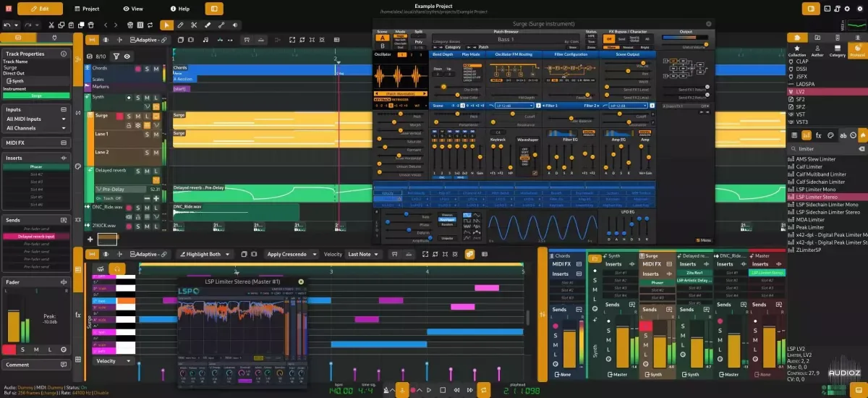Click the snowflake freeze icon on Surge track
The width and height of the screenshot is (868, 398).
click(x=139, y=125)
